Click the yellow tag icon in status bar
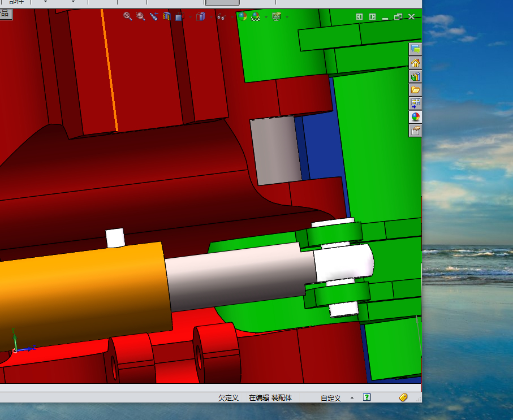This screenshot has height=420, width=513. click(403, 397)
